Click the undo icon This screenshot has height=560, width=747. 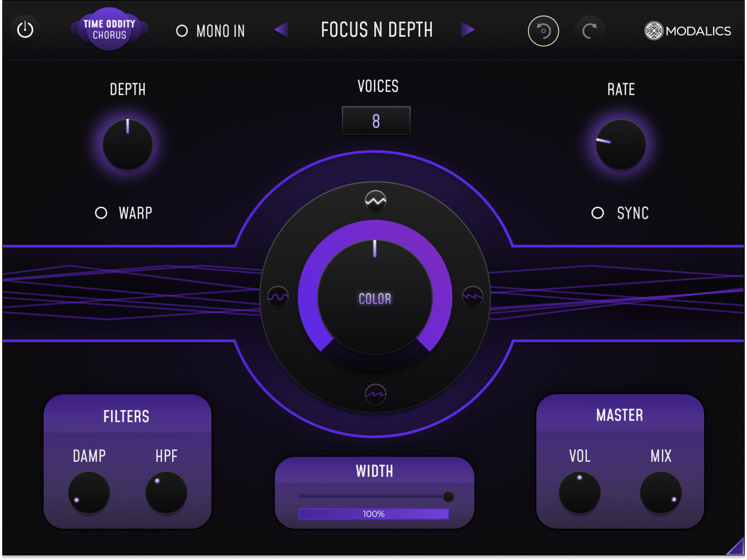(543, 31)
